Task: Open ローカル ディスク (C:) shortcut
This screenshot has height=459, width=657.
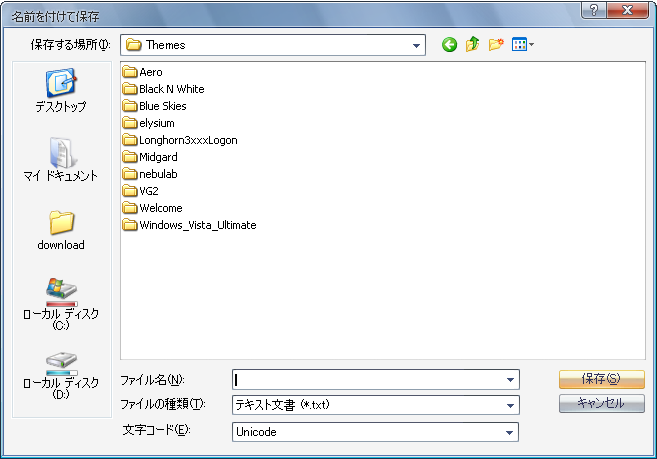Action: 61,303
